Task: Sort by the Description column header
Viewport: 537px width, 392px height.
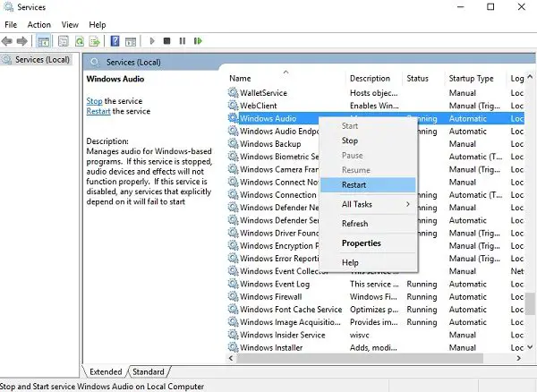Action: (374, 79)
